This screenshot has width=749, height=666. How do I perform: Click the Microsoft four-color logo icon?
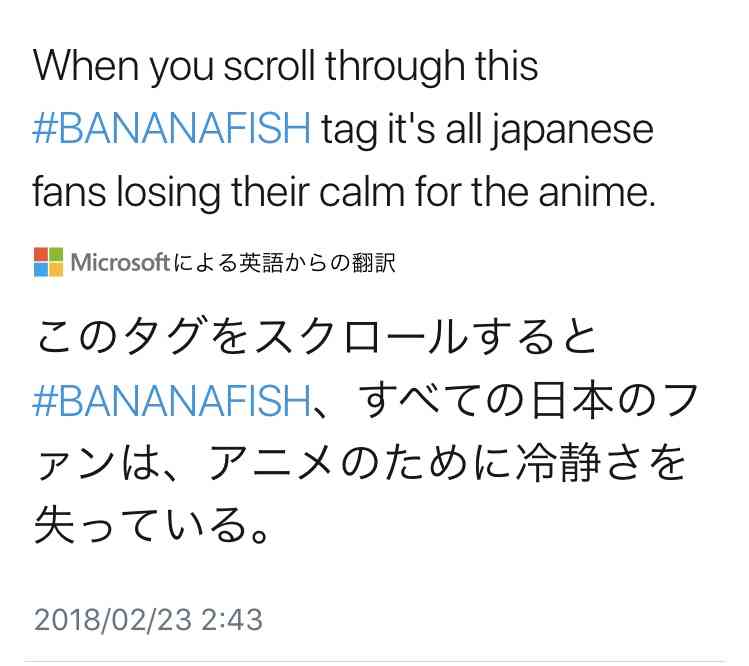[x=48, y=262]
